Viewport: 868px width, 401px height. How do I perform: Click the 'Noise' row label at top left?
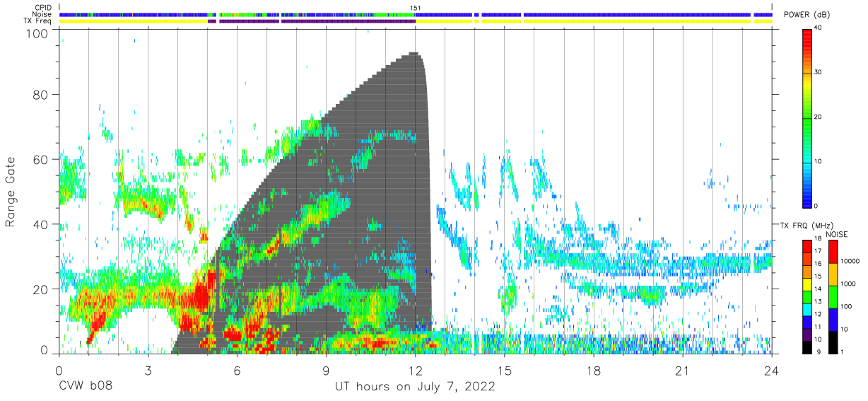coord(40,14)
